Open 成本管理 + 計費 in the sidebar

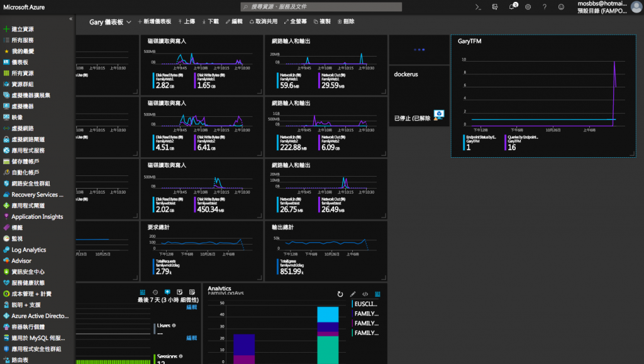pos(31,294)
